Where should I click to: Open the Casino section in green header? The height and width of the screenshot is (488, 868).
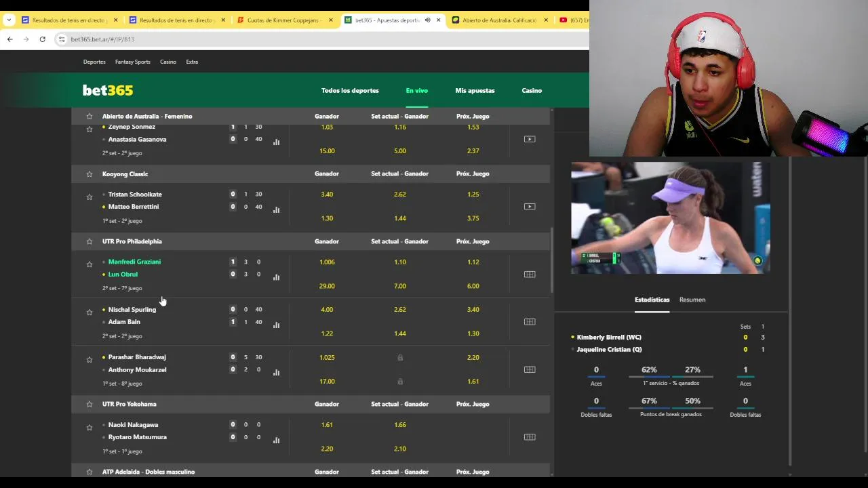point(532,91)
